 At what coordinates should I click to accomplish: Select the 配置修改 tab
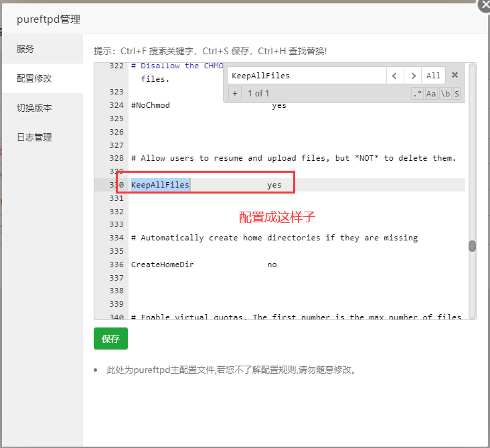pos(43,78)
